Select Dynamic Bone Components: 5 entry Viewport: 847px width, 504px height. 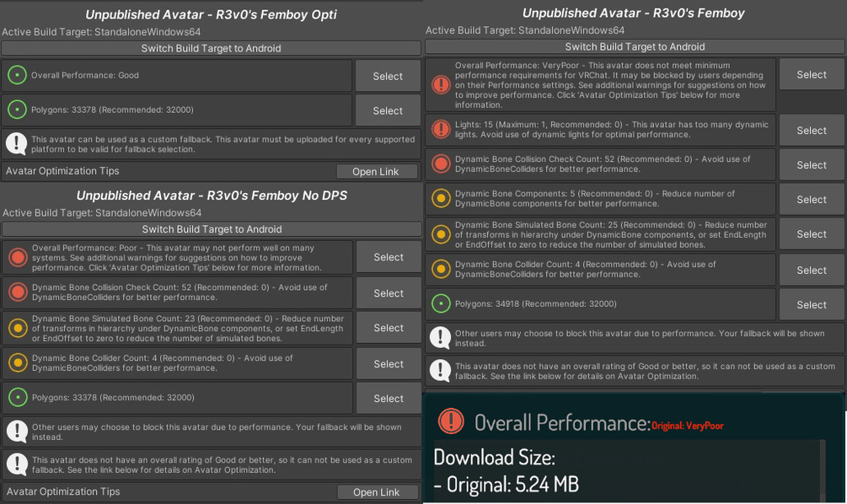[812, 200]
